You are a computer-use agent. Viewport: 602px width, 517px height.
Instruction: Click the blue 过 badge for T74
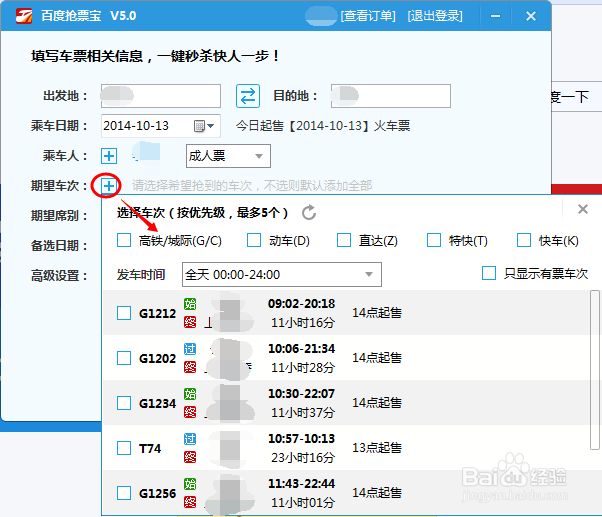click(x=190, y=439)
